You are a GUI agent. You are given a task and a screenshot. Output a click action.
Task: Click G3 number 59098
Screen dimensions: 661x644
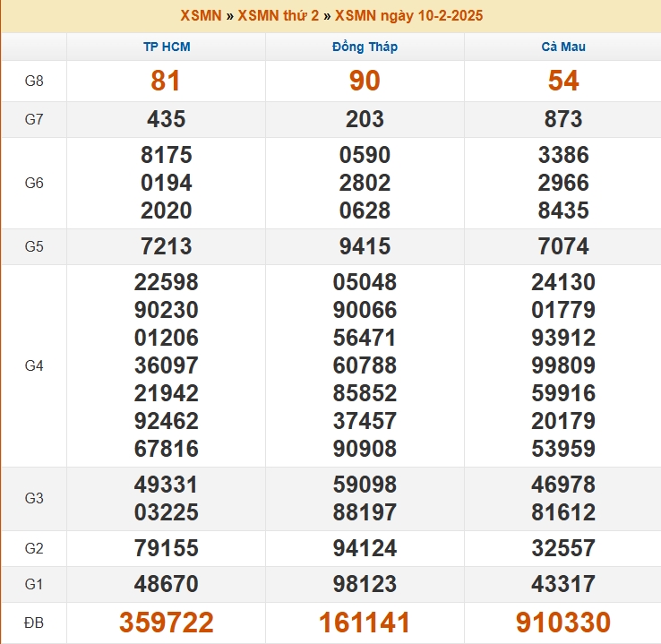365,485
